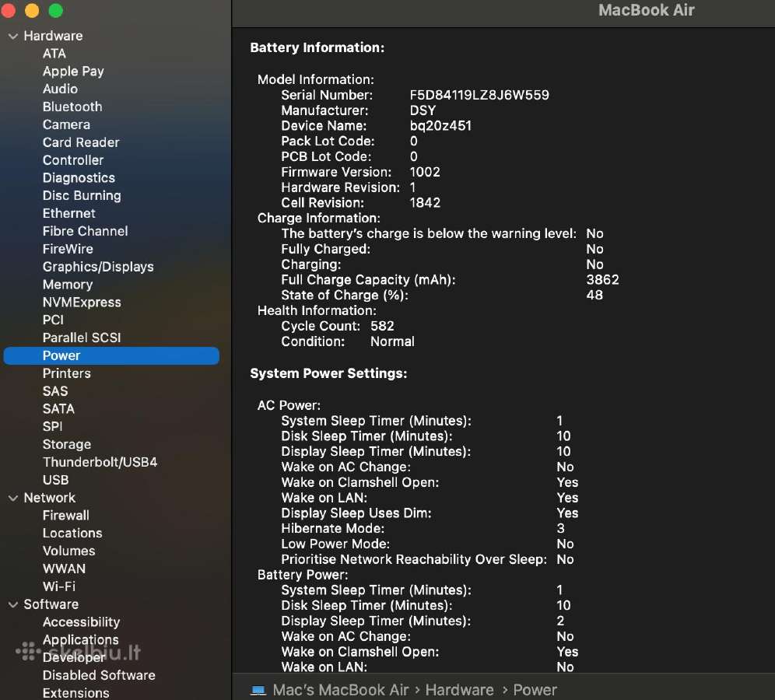Click the full charge capacity value 3862

pos(603,280)
